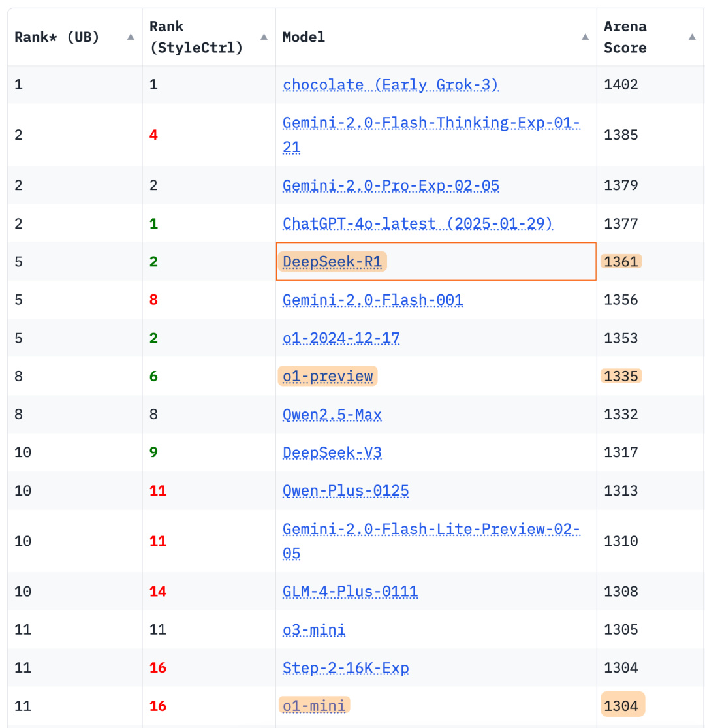
Task: Open the chocolate (Early Grok-3) model link
Action: click(390, 85)
